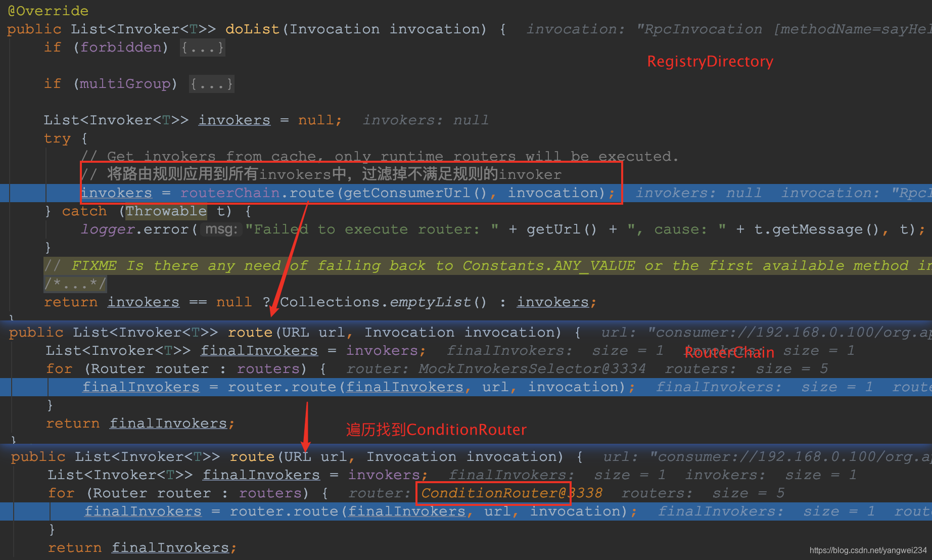Click the "Failed to execute router: " string
Image resolution: width=932 pixels, height=560 pixels.
pyautogui.click(x=372, y=229)
